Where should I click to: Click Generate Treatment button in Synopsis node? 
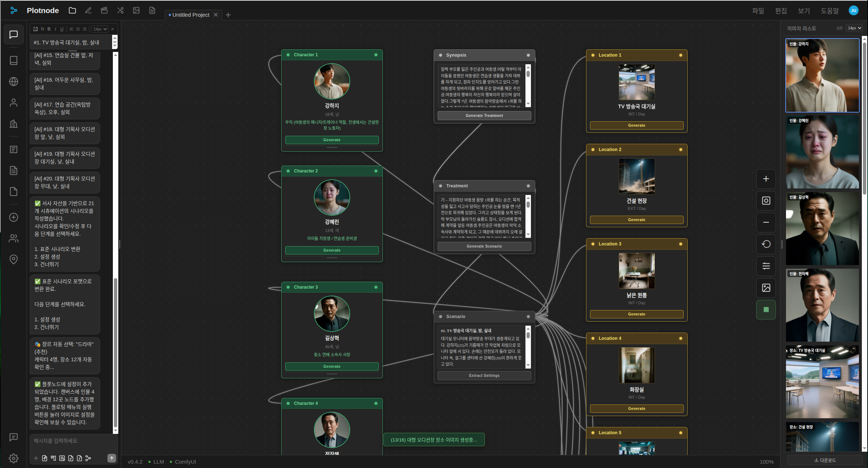tap(484, 115)
